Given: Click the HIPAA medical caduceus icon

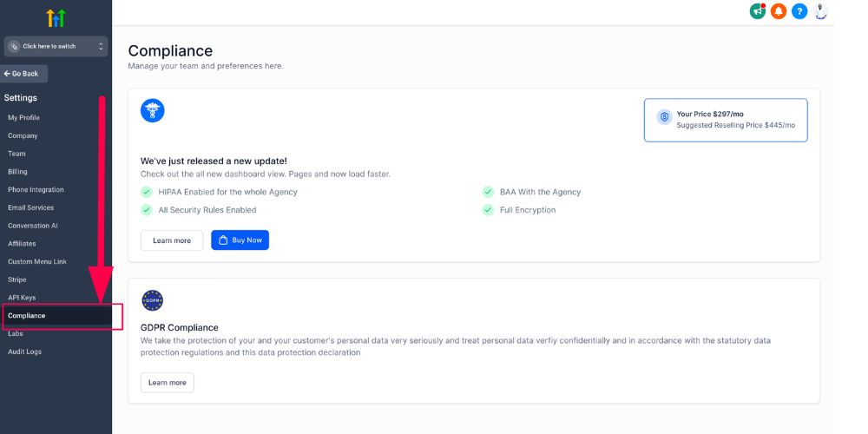Looking at the screenshot, I should pyautogui.click(x=153, y=110).
